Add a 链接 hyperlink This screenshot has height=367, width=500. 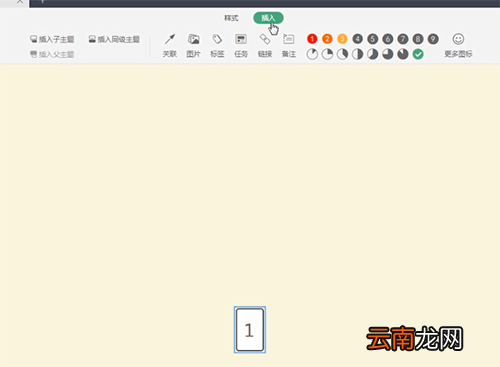pos(265,45)
